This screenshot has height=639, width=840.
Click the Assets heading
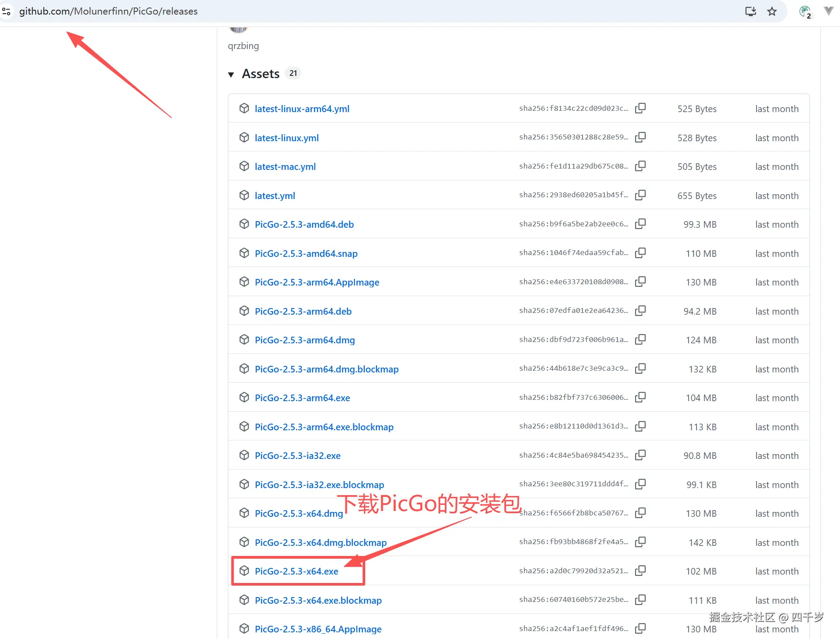point(261,74)
